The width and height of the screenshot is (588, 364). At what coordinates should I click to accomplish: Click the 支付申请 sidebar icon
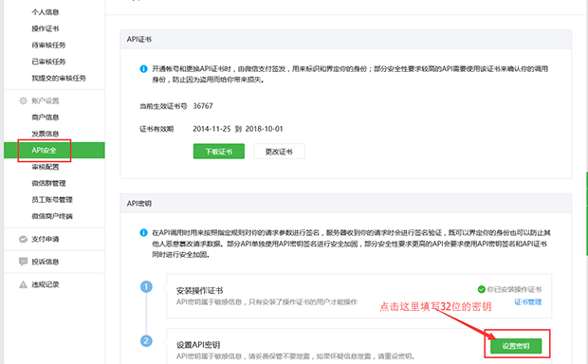[24, 239]
